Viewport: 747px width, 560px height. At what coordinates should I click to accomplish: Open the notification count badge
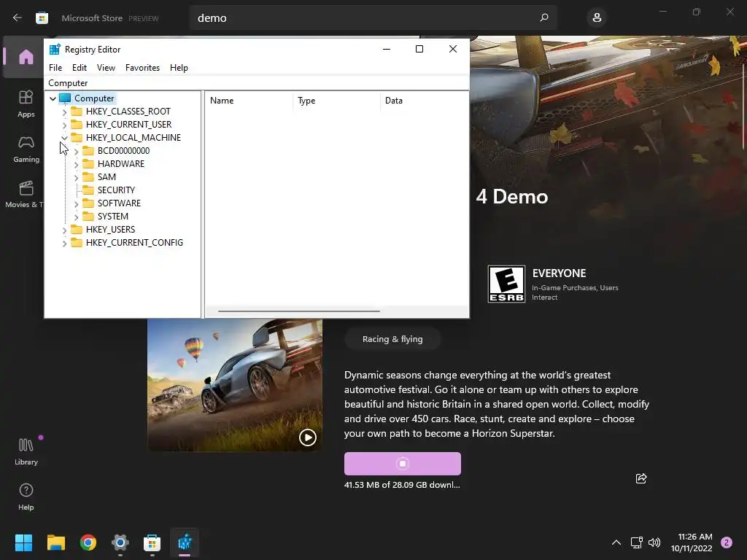tap(727, 542)
